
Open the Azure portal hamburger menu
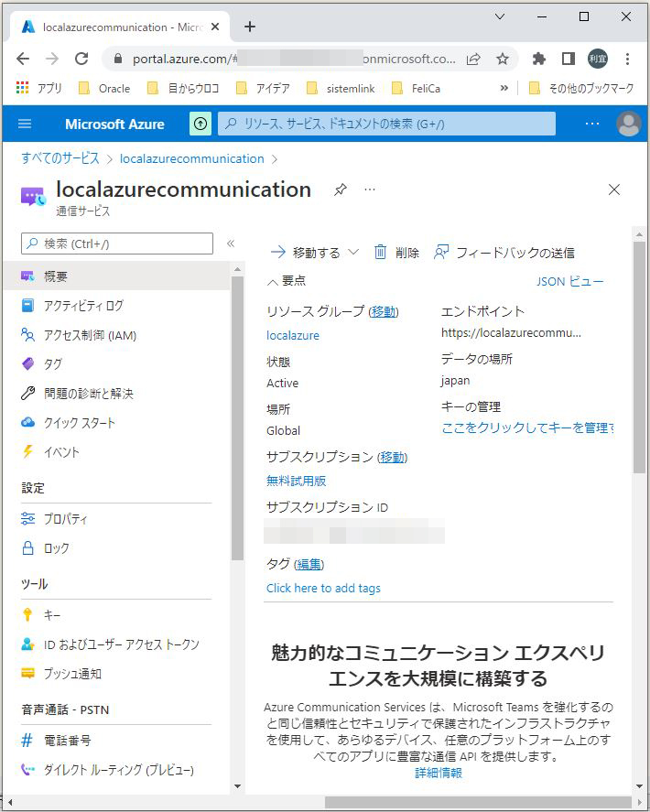click(25, 124)
